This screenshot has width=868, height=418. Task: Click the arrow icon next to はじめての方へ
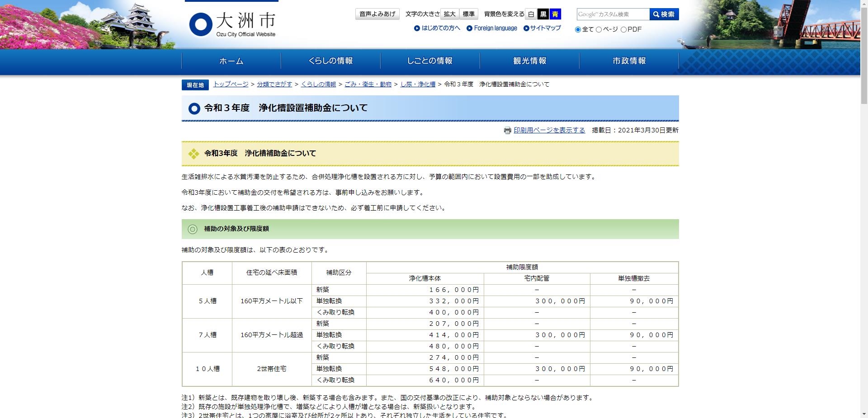pos(417,28)
